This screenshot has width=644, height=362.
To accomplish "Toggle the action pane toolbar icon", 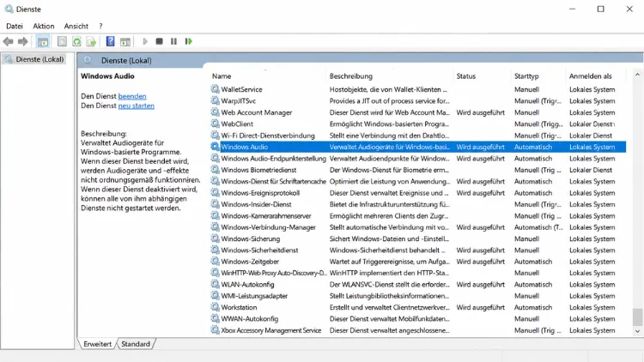I will point(125,41).
